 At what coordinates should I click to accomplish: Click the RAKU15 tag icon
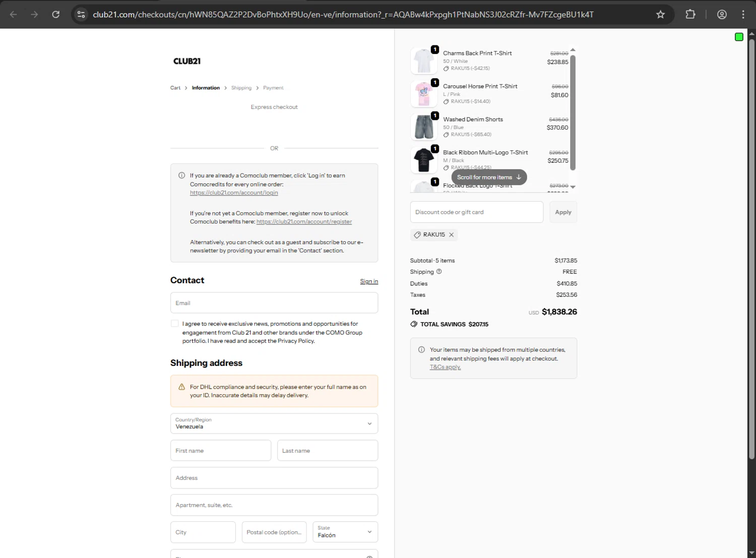(417, 235)
